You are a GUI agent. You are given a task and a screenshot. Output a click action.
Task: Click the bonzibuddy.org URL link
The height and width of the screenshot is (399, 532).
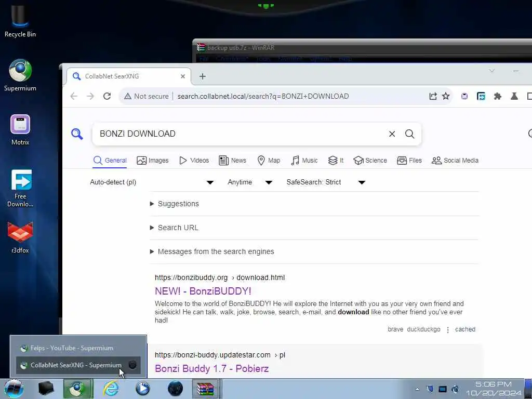(220, 277)
